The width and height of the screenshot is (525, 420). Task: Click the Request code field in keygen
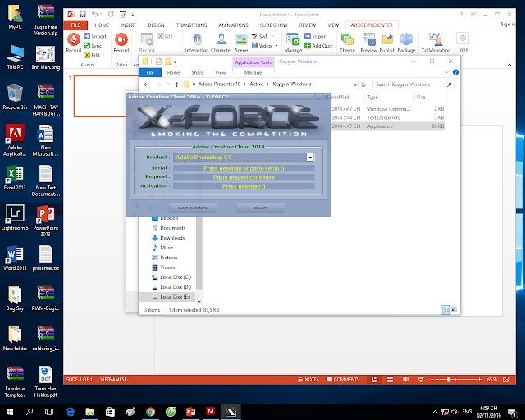coord(244,177)
